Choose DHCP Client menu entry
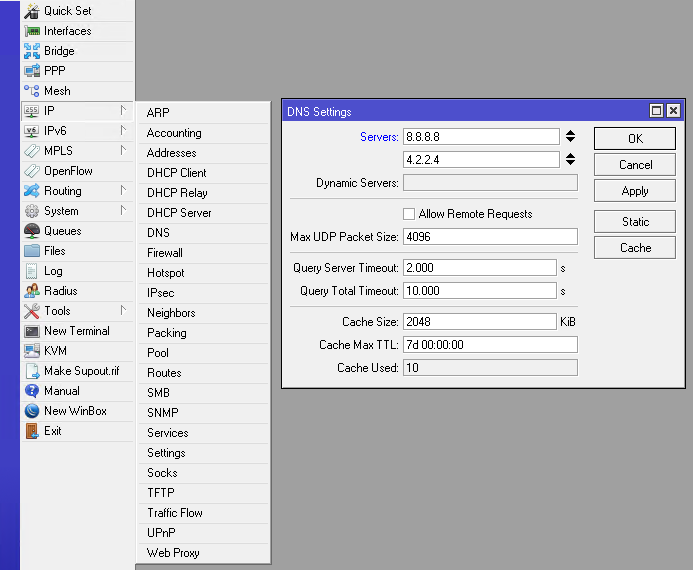Viewport: 693px width, 570px height. 203,173
